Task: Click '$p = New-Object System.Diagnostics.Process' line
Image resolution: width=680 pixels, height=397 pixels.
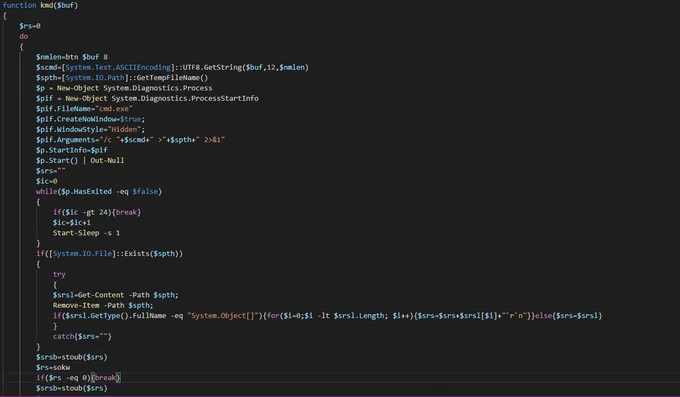Action: (124, 88)
